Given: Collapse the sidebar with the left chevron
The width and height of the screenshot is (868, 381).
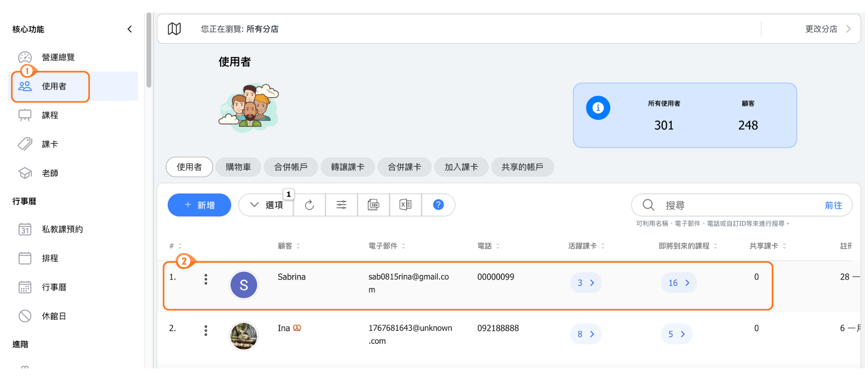Looking at the screenshot, I should 130,29.
